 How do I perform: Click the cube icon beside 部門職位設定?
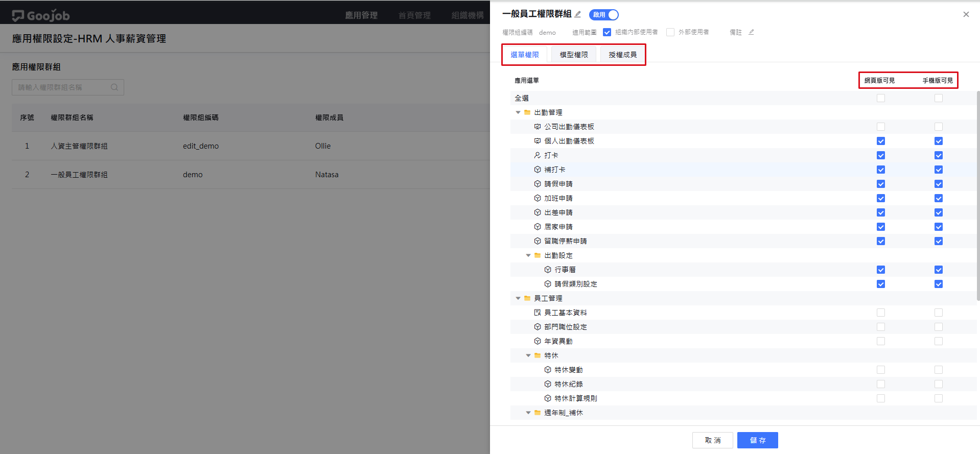538,327
